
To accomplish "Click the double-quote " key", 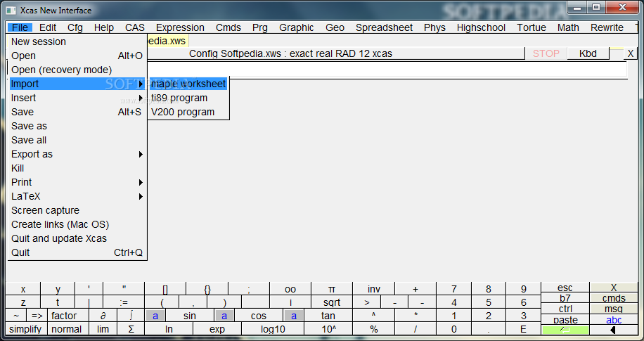I will coord(124,289).
